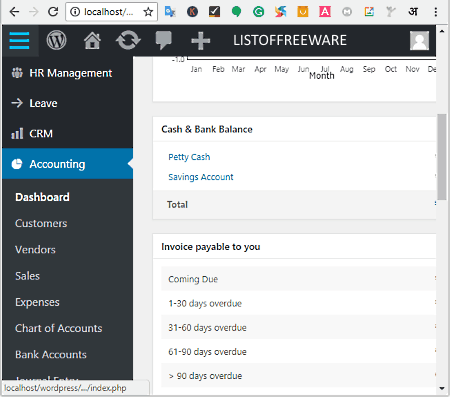Open Bank Accounts submenu

tap(51, 355)
